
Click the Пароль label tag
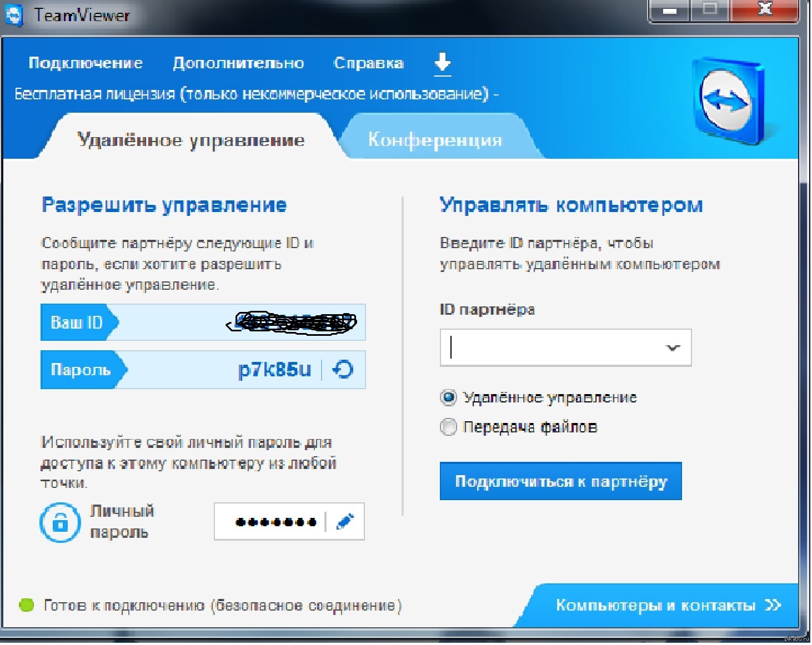(84, 369)
